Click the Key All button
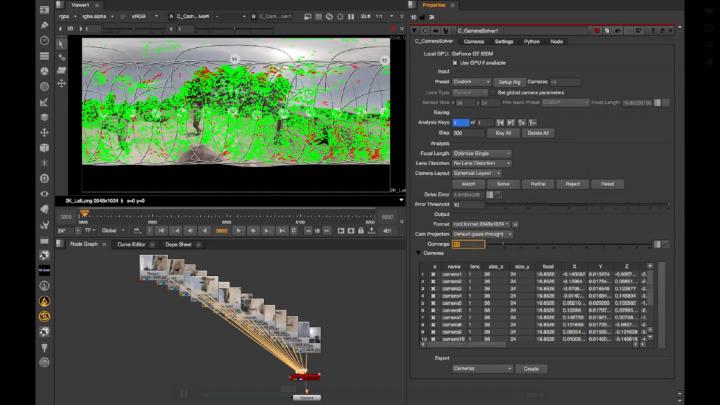This screenshot has width=720, height=405. pos(503,132)
